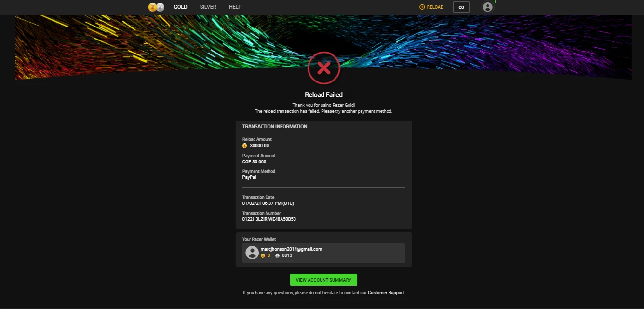Click the Razer Gold coin icon in header
The width and height of the screenshot is (644, 309).
point(153,7)
